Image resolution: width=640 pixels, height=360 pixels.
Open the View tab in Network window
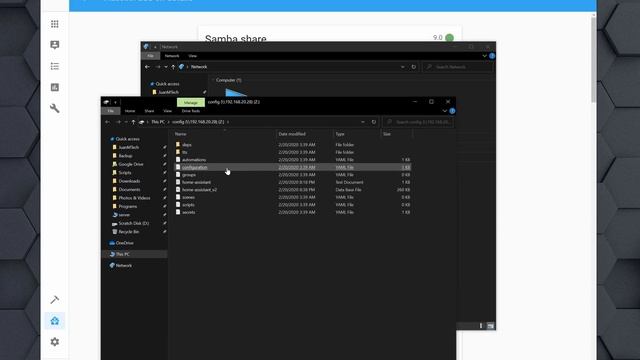[x=193, y=56]
